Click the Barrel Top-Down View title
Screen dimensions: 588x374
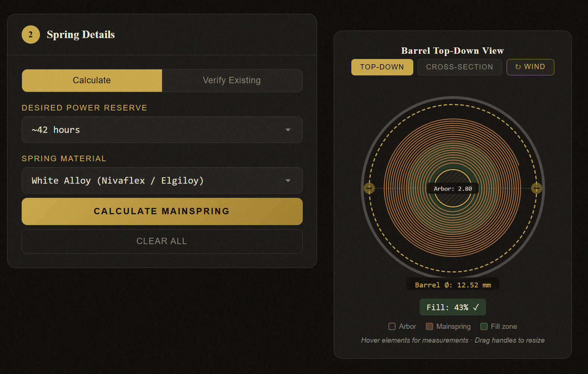coord(452,51)
